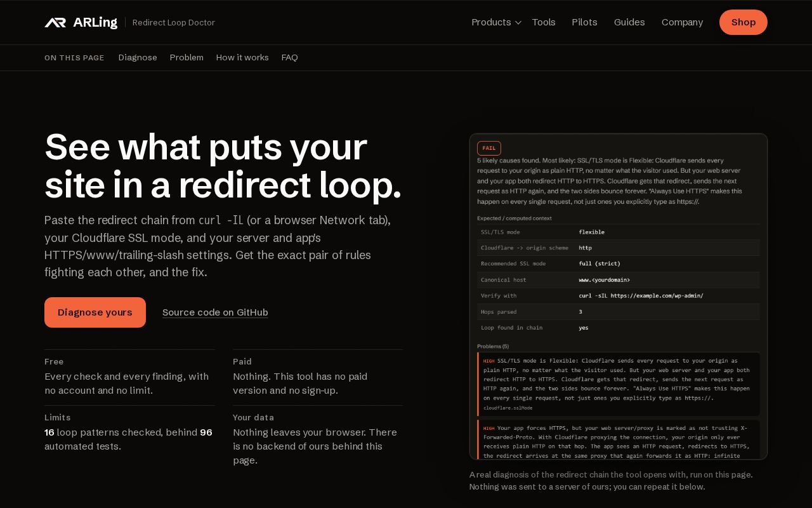The image size is (812, 508).
Task: Click the diagnosis preview screenshot
Action: [619, 297]
